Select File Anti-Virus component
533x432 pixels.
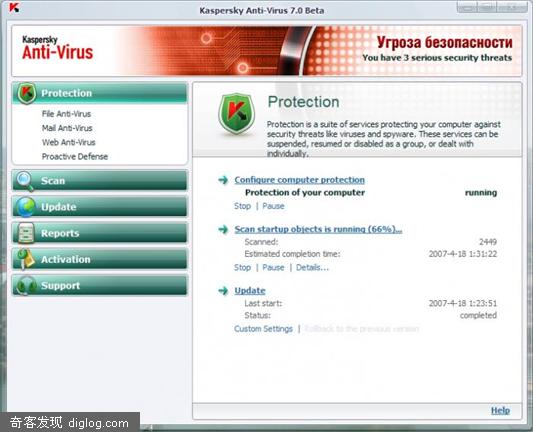tap(66, 114)
